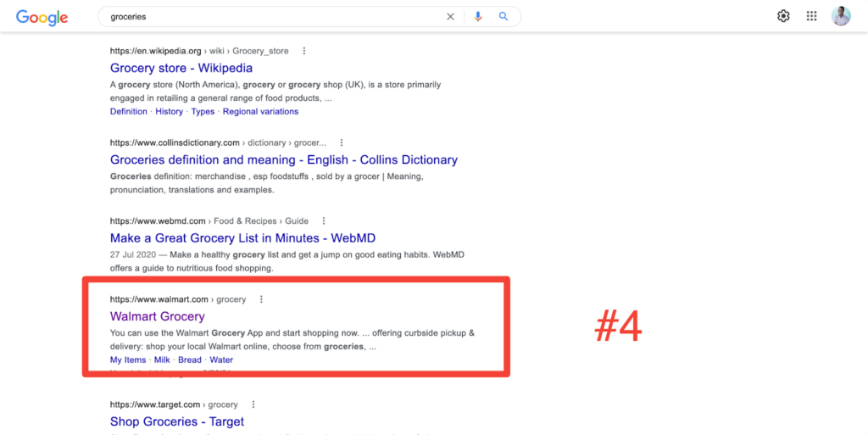Screen dimensions: 868x435
Task: Clear the search query with the X icon
Action: (451, 17)
